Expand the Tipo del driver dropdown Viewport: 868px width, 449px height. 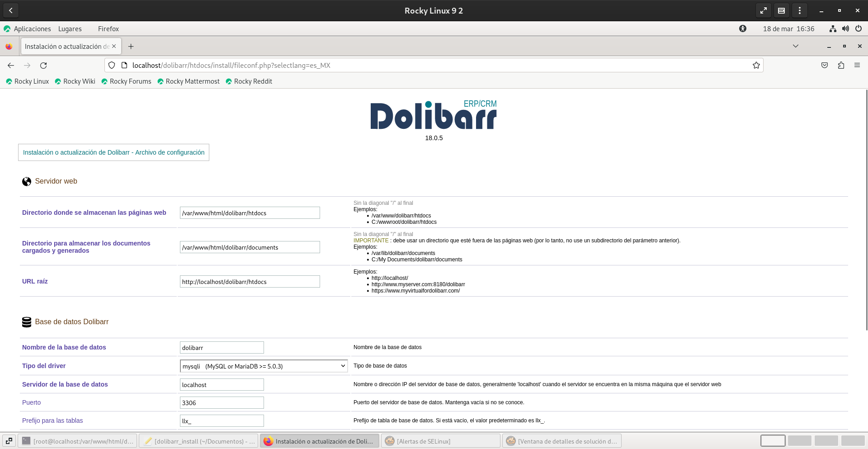coord(264,366)
